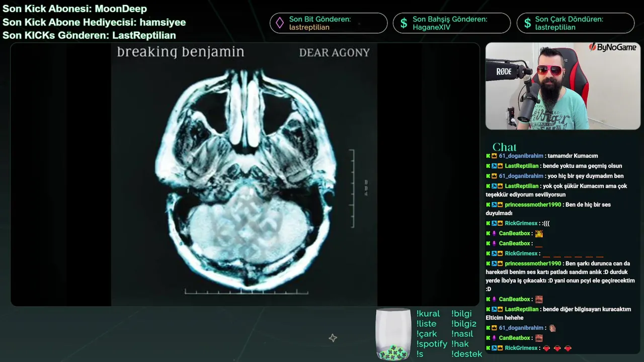
Task: Select the Son Bahşiş Gönderen pill
Action: pos(452,23)
